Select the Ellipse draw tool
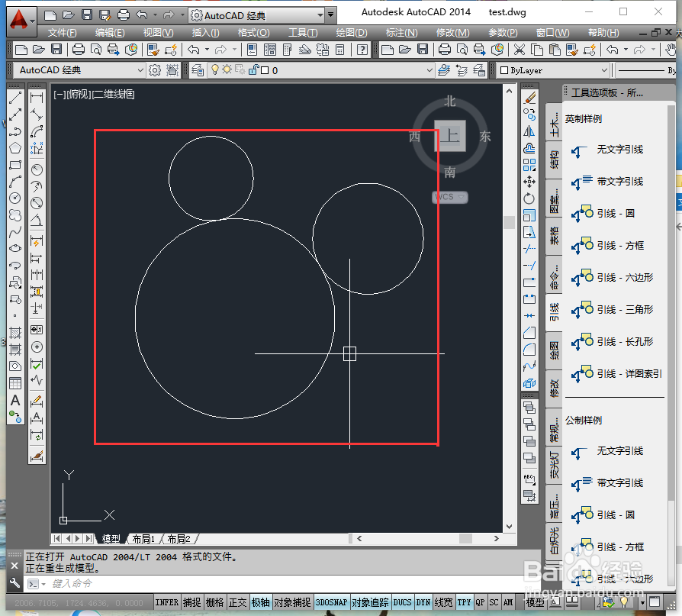Image resolution: width=682 pixels, height=616 pixels. click(x=15, y=248)
